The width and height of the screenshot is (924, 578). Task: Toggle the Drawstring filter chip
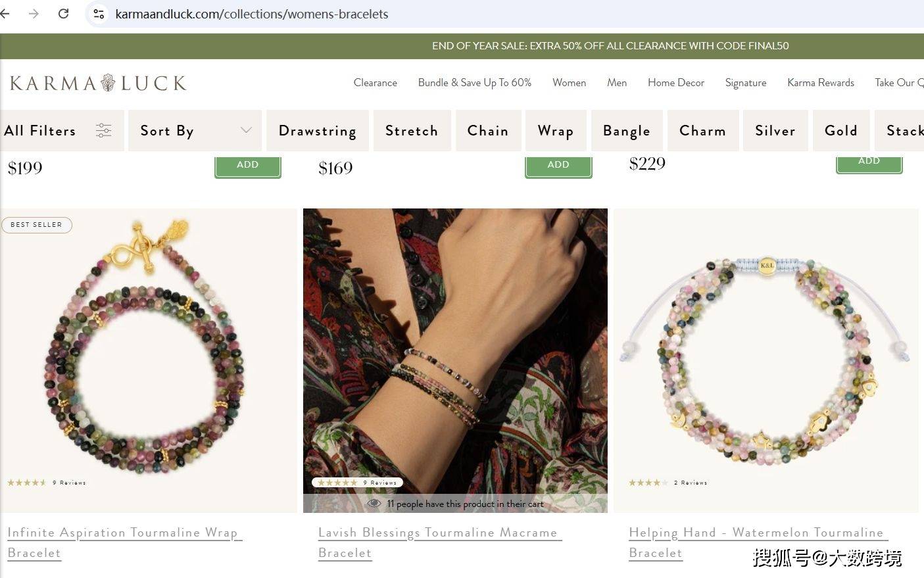pyautogui.click(x=318, y=131)
